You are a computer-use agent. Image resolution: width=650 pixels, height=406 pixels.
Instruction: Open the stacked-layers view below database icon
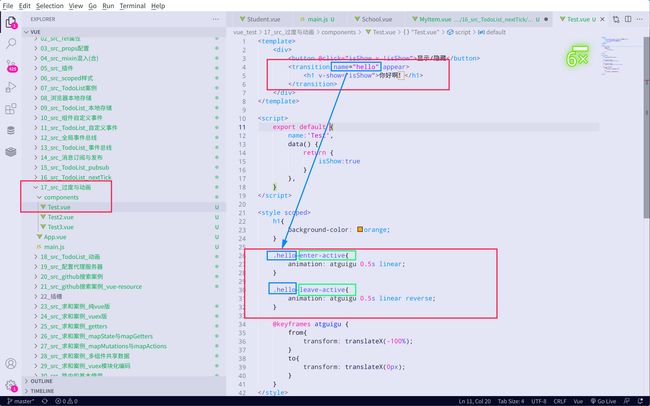(11, 152)
